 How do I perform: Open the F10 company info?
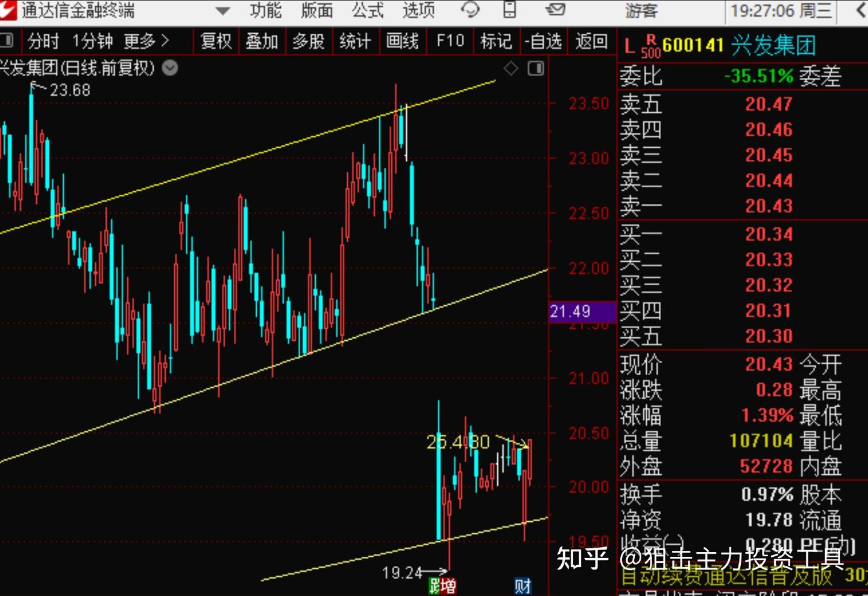[450, 41]
